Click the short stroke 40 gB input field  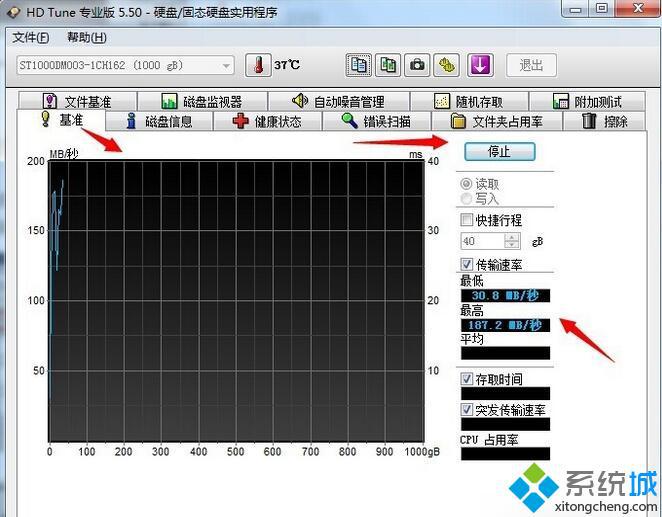(x=483, y=241)
